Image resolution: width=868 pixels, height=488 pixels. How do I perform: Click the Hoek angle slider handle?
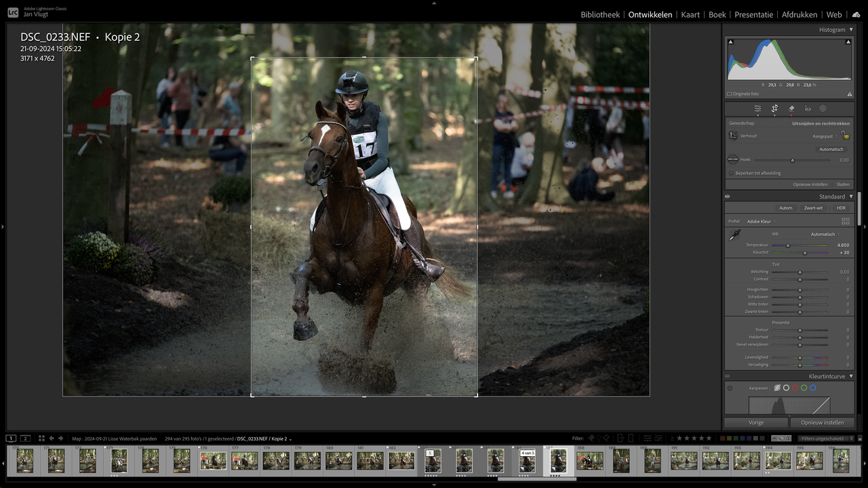[x=792, y=160]
